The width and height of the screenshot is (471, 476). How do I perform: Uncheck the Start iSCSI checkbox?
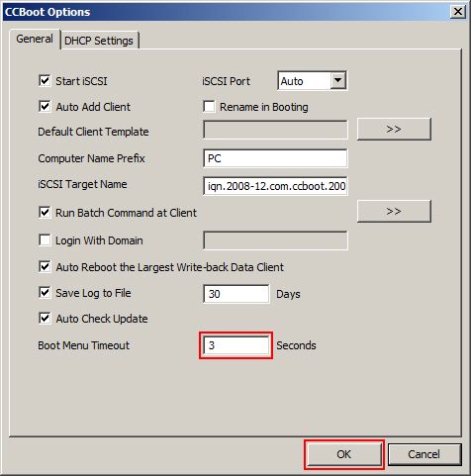coord(45,81)
